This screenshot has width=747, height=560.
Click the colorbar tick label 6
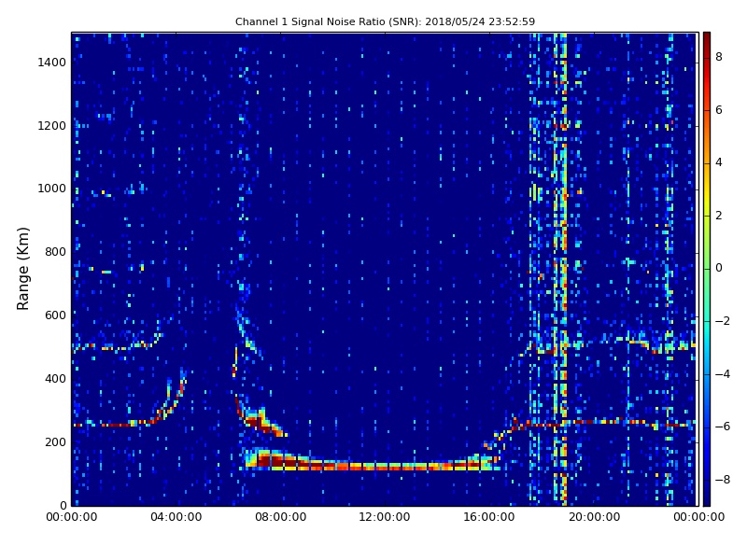719,110
